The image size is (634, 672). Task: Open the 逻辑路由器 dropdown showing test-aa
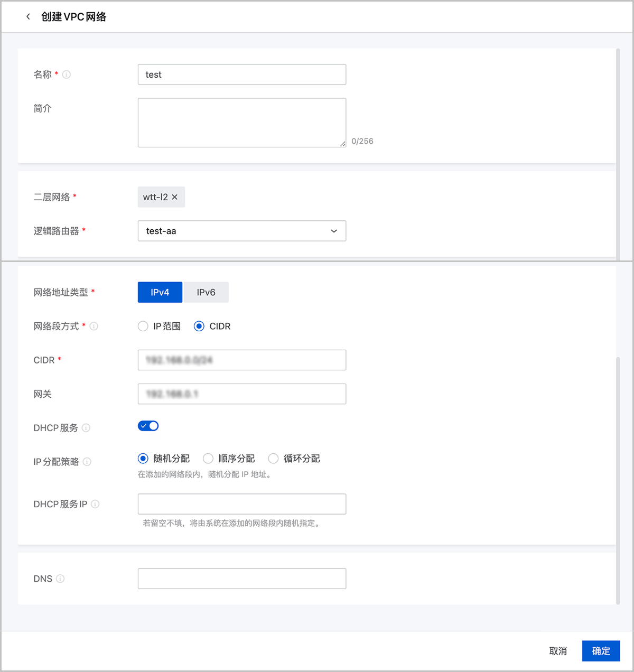[241, 231]
